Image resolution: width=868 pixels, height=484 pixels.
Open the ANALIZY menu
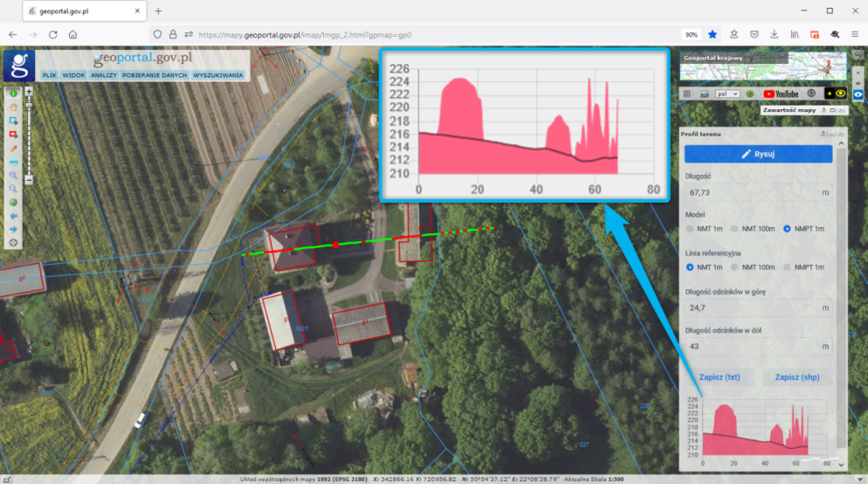pos(103,75)
